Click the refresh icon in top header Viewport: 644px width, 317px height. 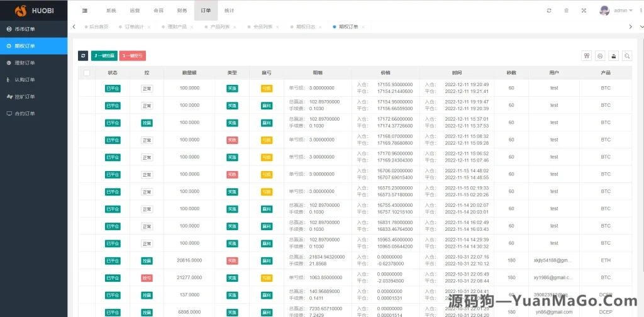pyautogui.click(x=549, y=11)
